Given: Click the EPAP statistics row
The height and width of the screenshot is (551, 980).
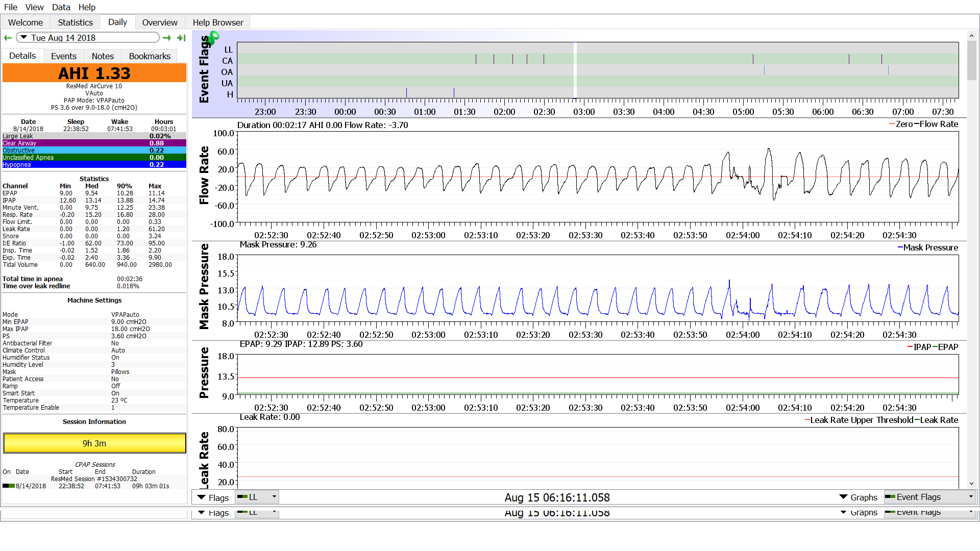Looking at the screenshot, I should click(x=94, y=193).
